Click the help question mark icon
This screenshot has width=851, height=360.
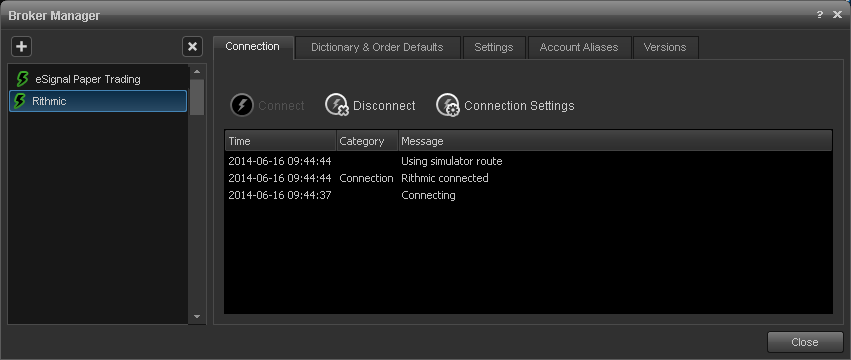coord(820,15)
